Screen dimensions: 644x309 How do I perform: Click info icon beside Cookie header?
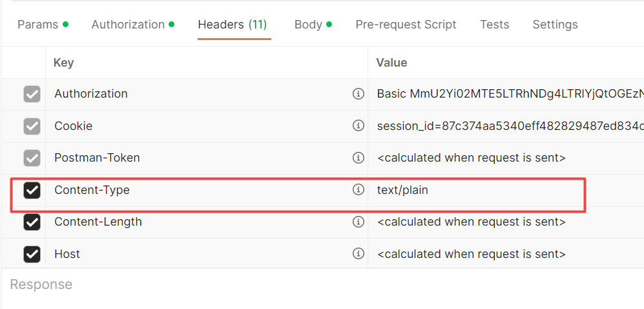358,125
